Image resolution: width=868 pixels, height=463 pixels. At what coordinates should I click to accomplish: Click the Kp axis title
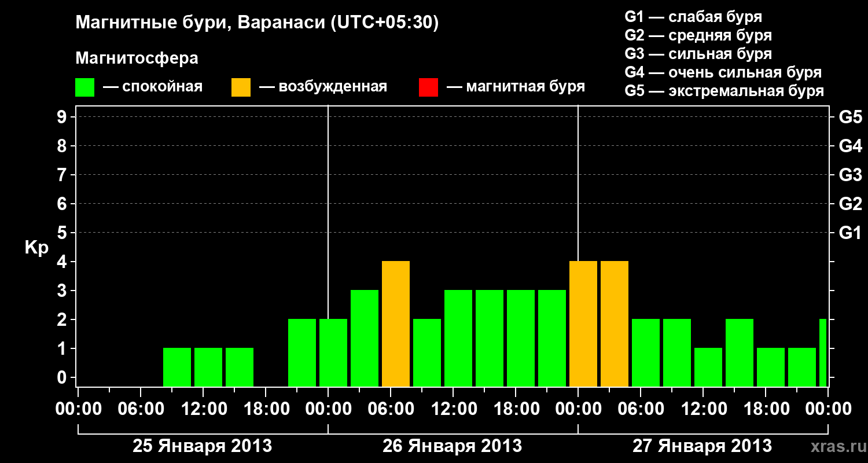pyautogui.click(x=36, y=248)
